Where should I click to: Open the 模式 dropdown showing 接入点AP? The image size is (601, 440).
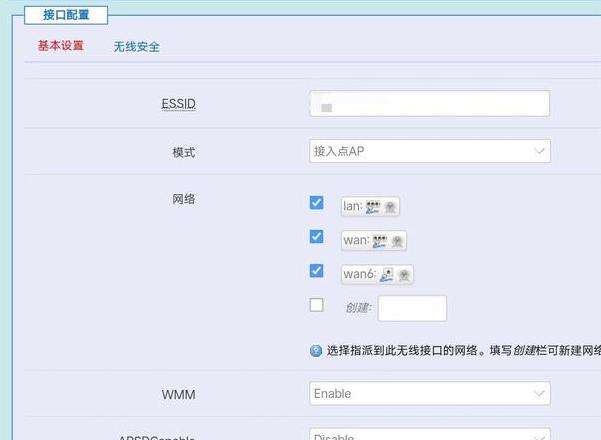pyautogui.click(x=430, y=151)
